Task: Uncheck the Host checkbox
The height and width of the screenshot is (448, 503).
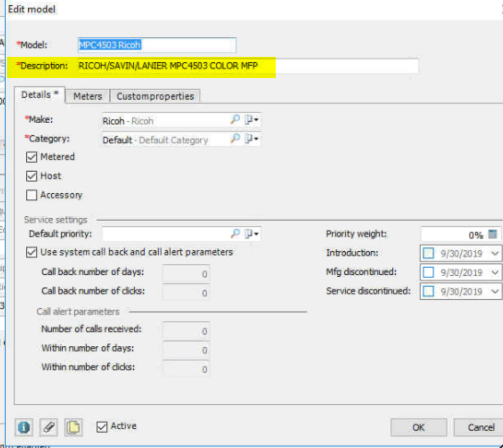Action: [31, 176]
